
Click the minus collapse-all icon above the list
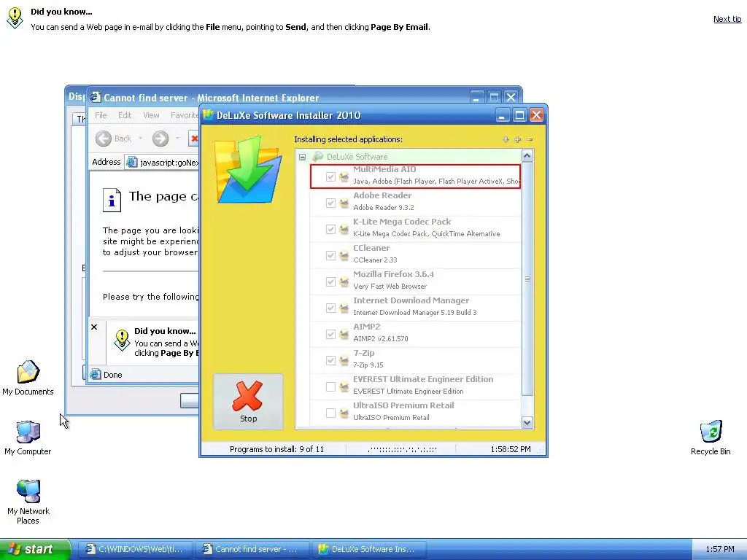pos(530,139)
